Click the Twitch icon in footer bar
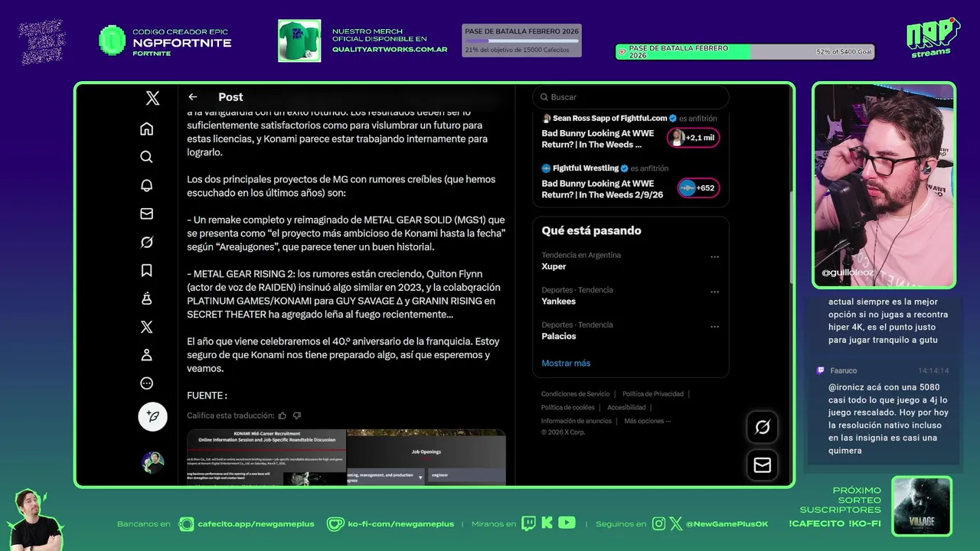This screenshot has width=980, height=551. 528,523
